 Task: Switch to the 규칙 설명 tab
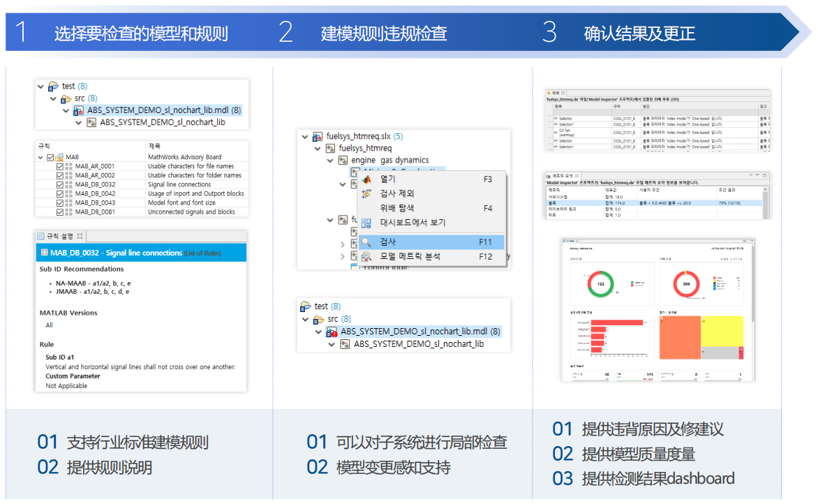tap(60, 236)
